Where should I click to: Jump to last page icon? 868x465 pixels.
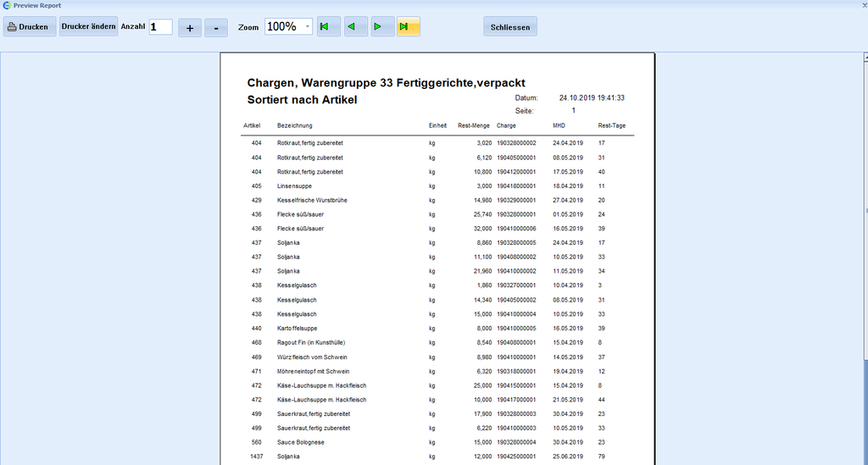coord(409,26)
